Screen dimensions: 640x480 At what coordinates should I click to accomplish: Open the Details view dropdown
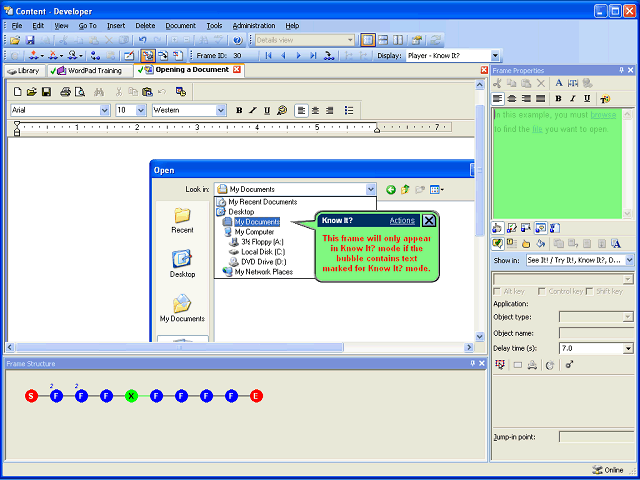350,40
